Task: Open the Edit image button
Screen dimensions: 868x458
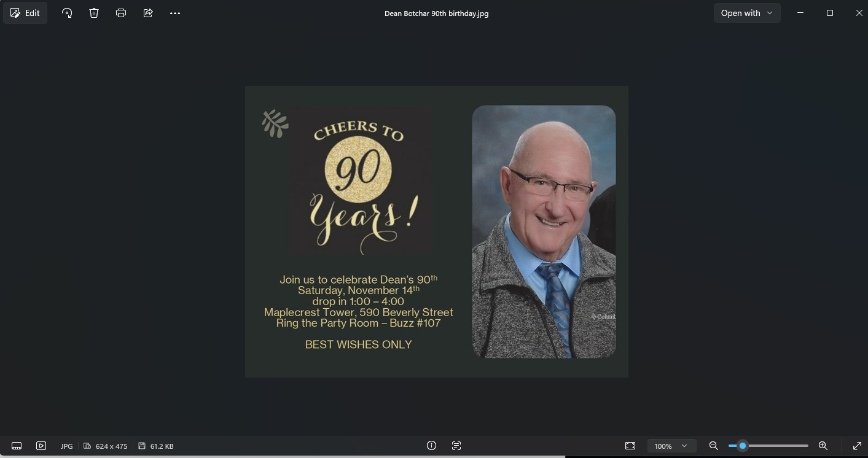Action: click(25, 13)
